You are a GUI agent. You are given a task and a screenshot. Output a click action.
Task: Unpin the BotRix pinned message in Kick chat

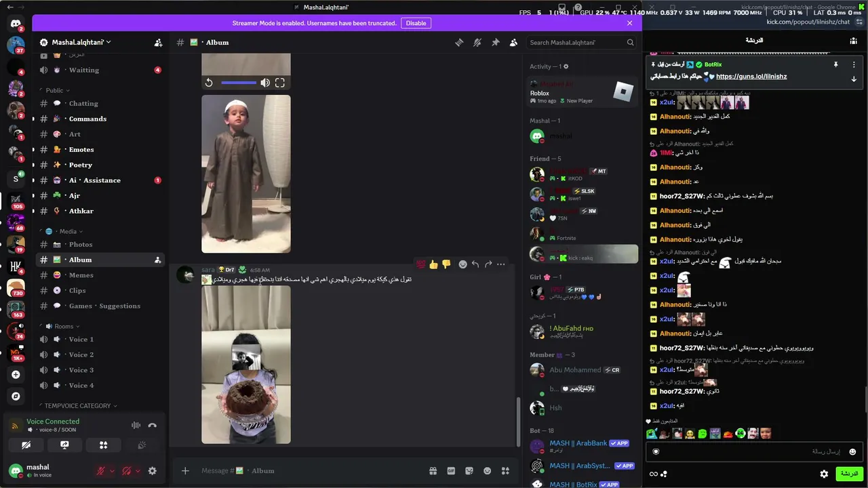pyautogui.click(x=835, y=64)
